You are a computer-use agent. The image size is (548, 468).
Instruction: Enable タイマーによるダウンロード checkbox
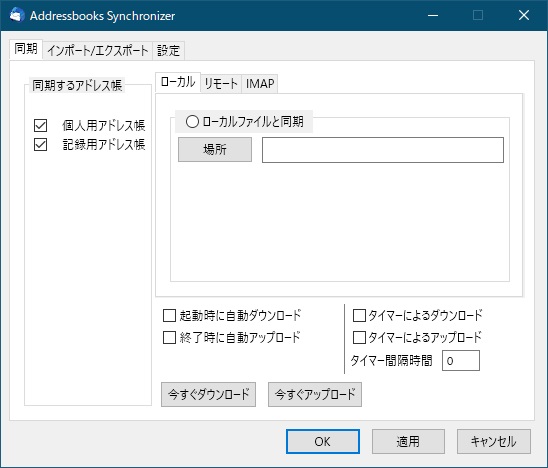pos(359,316)
